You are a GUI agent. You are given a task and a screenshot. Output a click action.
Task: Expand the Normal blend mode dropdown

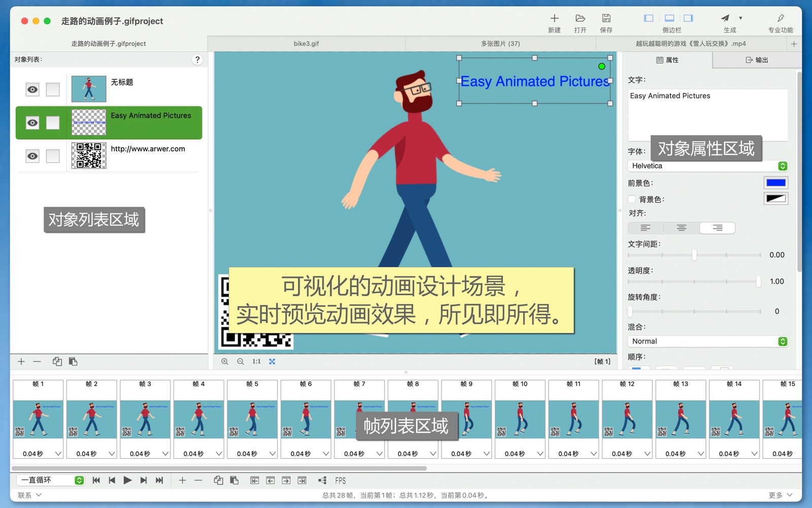[707, 341]
